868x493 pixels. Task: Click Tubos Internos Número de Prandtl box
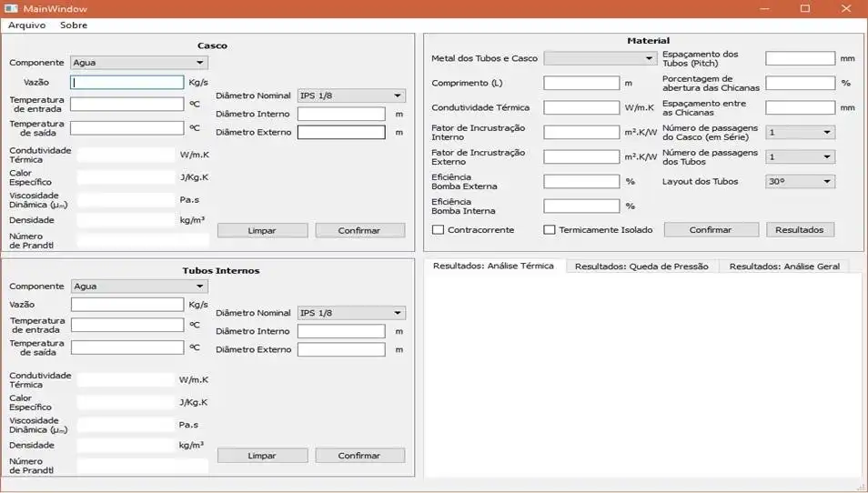tap(143, 466)
